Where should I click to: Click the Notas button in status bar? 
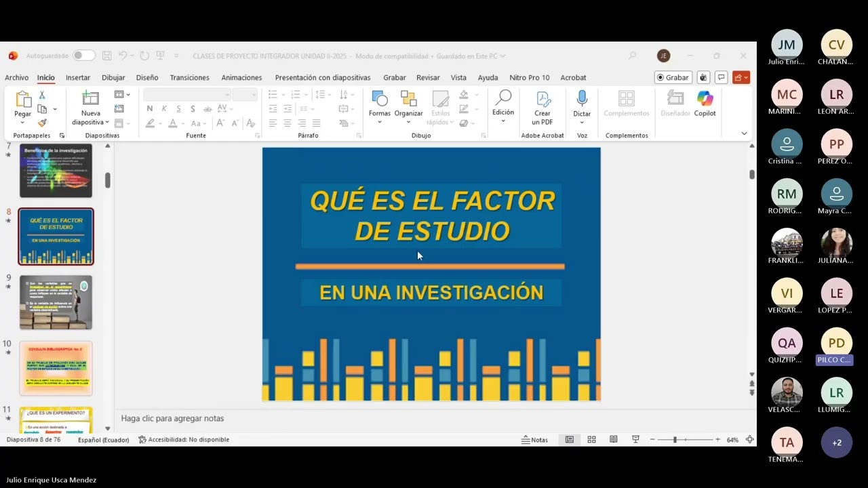click(534, 440)
